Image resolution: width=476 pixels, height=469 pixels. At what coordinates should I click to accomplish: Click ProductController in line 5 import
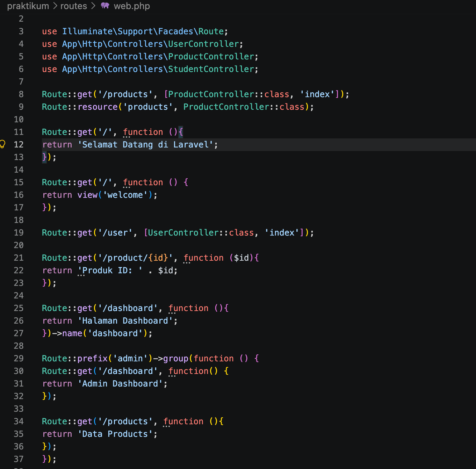click(x=211, y=56)
